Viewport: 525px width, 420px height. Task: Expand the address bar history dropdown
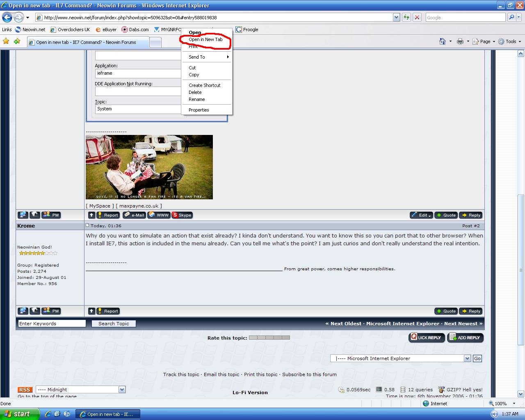tap(396, 17)
